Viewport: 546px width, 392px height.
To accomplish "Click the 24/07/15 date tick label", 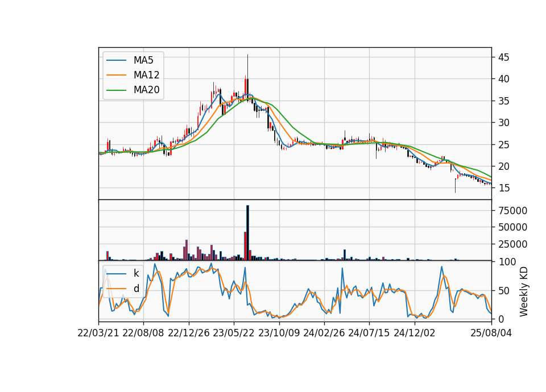I will coord(369,333).
